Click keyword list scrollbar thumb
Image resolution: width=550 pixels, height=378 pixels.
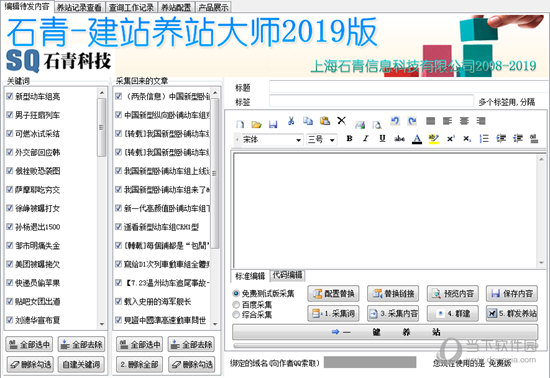[x=101, y=127]
